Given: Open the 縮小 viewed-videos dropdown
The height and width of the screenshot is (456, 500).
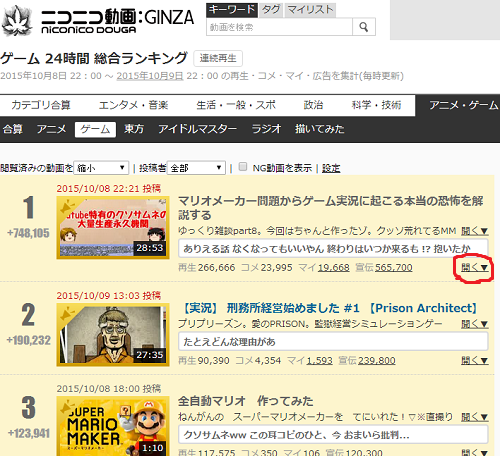Looking at the screenshot, I should (x=101, y=168).
